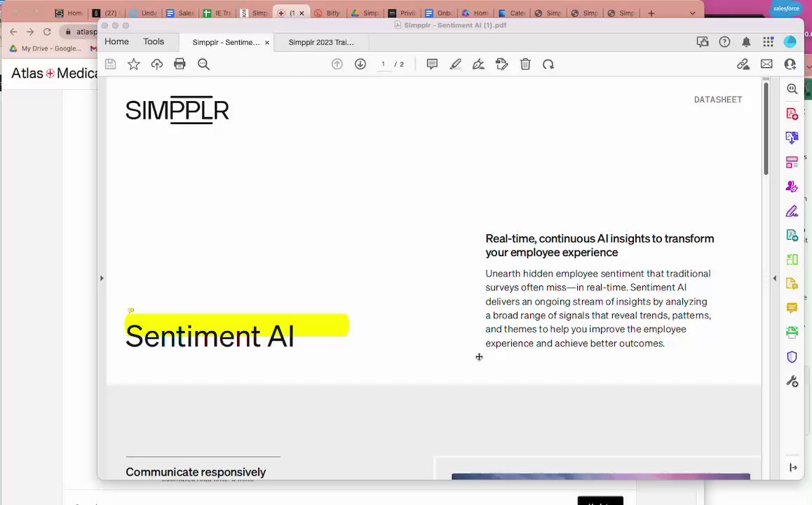Expand the left navigation pane arrow
The width and height of the screenshot is (812, 505).
coord(102,278)
